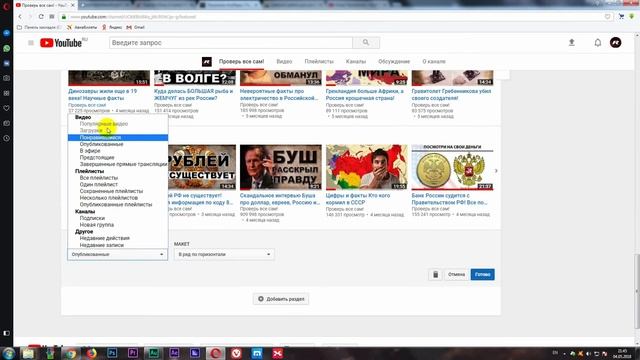Open the content type dropdown showing Опубликованные
The width and height of the screenshot is (640, 360).
click(x=118, y=254)
